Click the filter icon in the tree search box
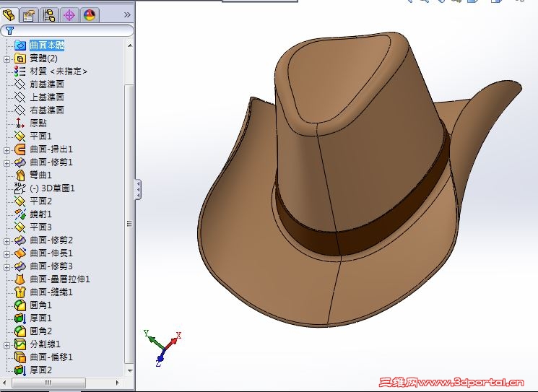Screen dimensions: 538x392 tap(9, 31)
